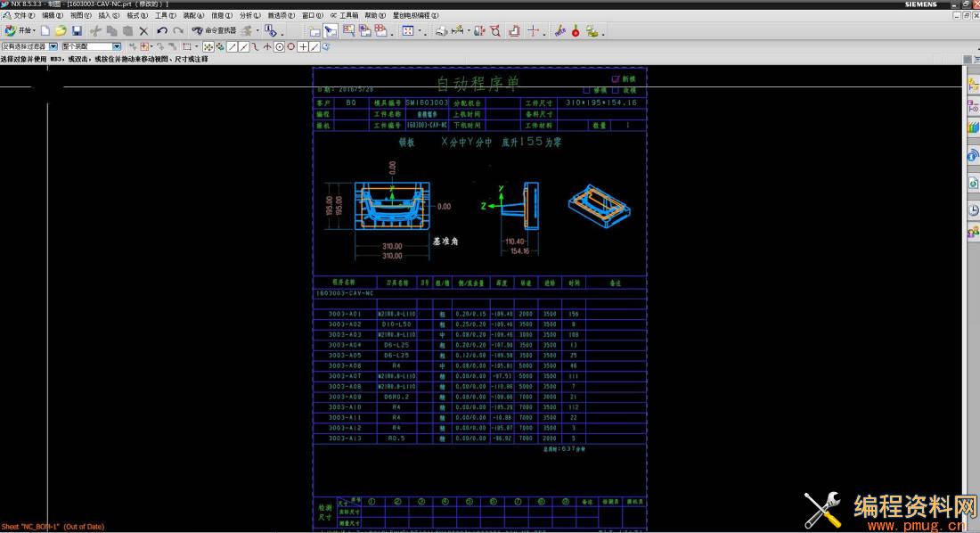Toggle the snap point enable icon
This screenshot has height=533, width=980.
(x=208, y=47)
